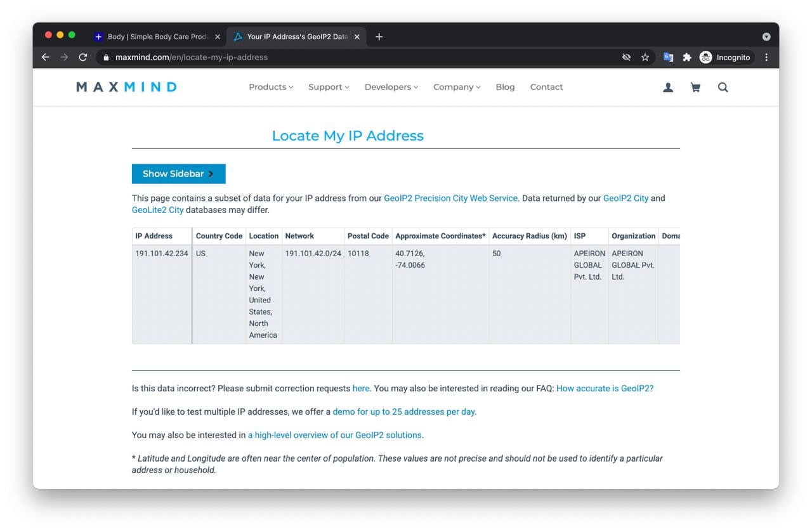Close the Your IP Address's GeoIP2 tab
This screenshot has height=532, width=812.
[x=357, y=37]
